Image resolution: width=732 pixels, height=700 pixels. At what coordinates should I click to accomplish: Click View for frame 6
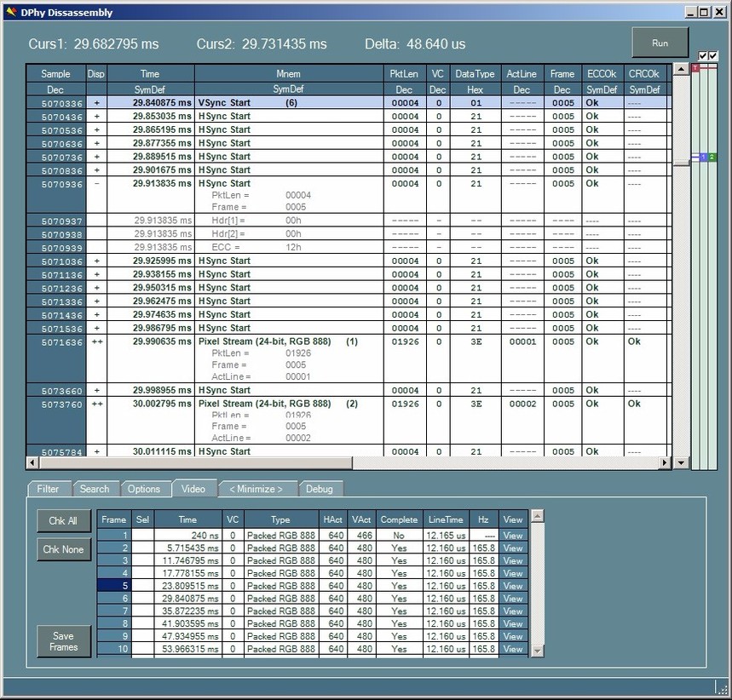[513, 599]
